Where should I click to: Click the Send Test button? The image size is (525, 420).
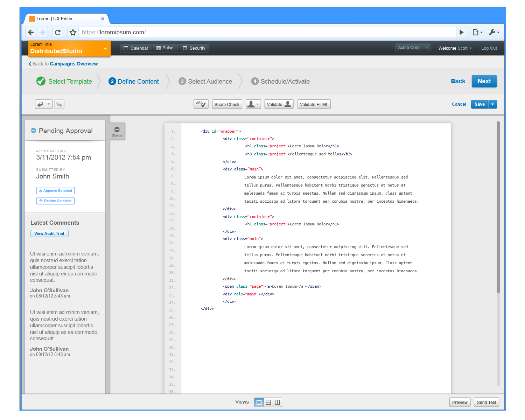486,402
